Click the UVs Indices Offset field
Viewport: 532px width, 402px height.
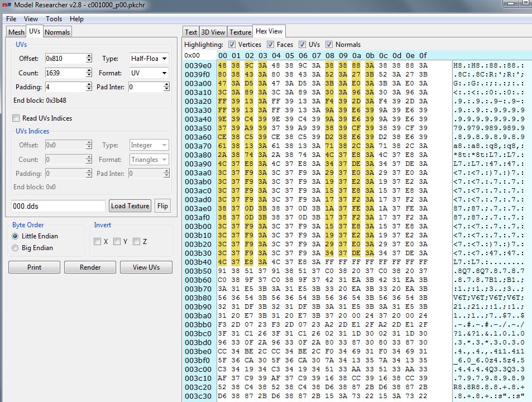tap(65, 145)
